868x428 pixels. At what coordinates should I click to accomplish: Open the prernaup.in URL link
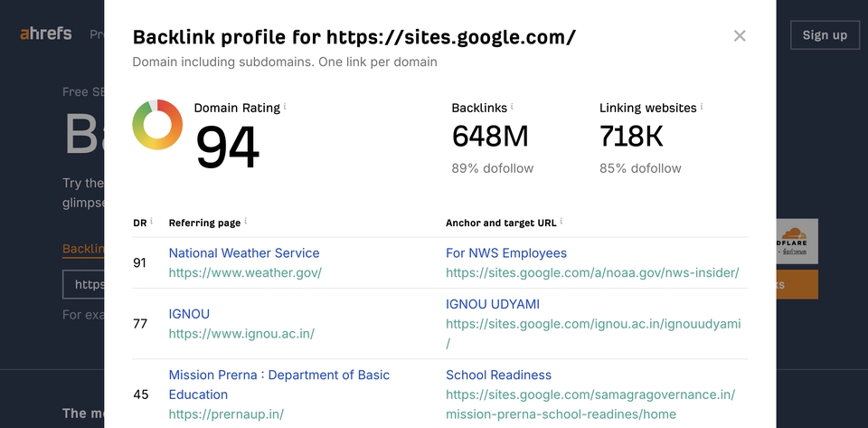pyautogui.click(x=226, y=414)
